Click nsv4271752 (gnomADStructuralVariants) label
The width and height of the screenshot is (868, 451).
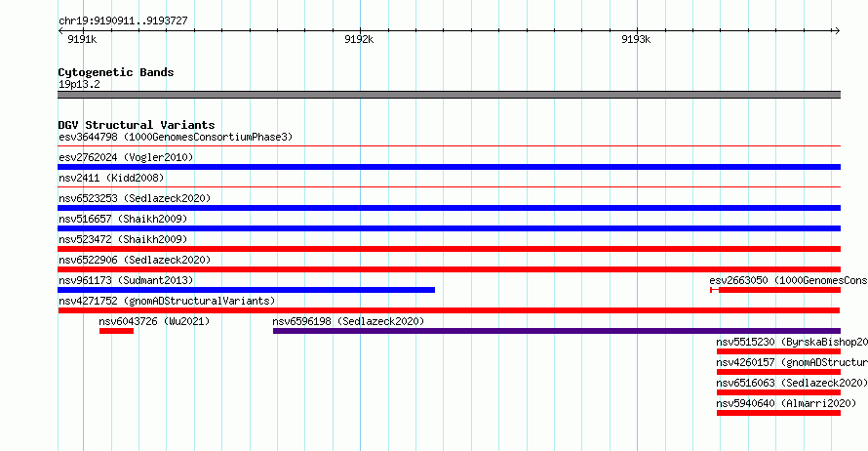point(167,301)
